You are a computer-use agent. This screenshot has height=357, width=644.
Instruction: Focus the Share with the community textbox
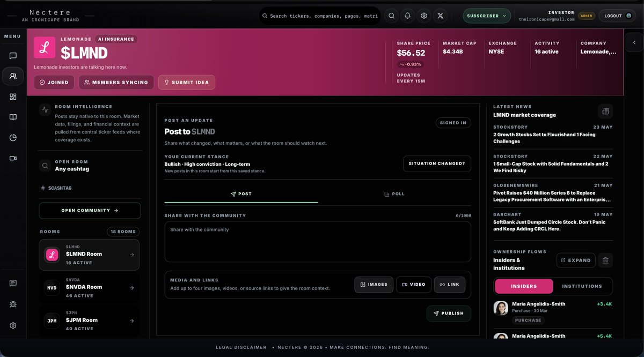click(x=318, y=242)
